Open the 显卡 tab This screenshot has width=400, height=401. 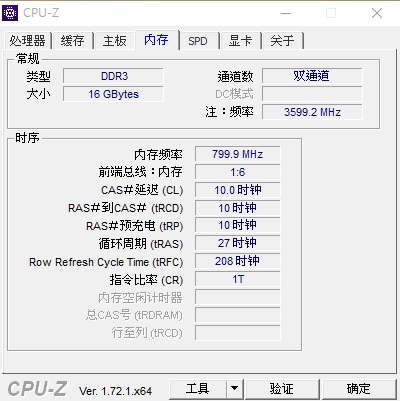pos(240,41)
